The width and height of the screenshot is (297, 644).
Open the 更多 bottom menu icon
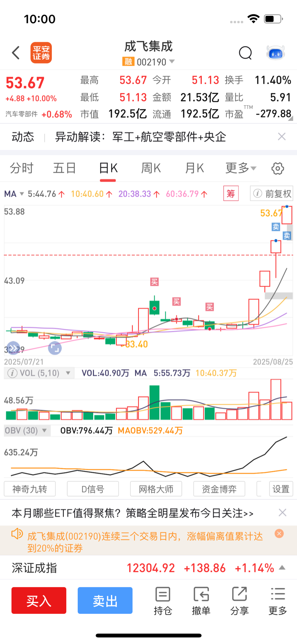click(x=278, y=601)
